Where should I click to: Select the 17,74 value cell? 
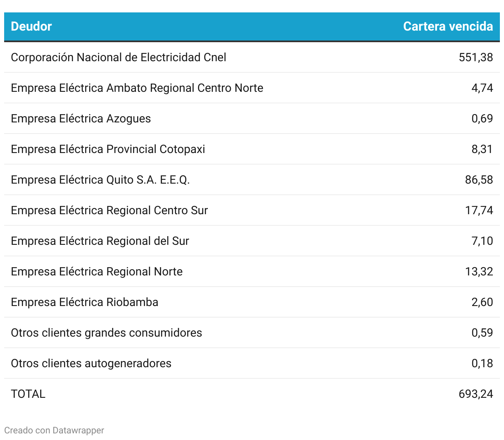pyautogui.click(x=479, y=210)
